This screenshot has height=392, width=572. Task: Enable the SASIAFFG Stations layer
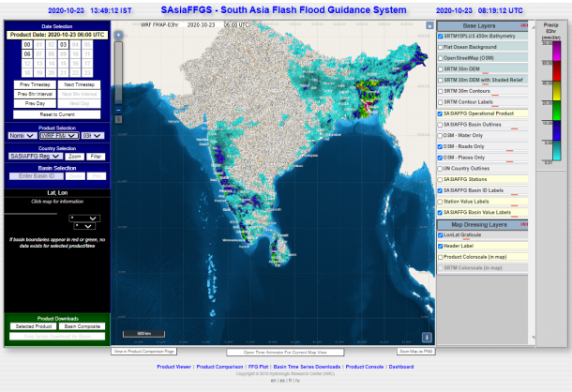tap(441, 178)
